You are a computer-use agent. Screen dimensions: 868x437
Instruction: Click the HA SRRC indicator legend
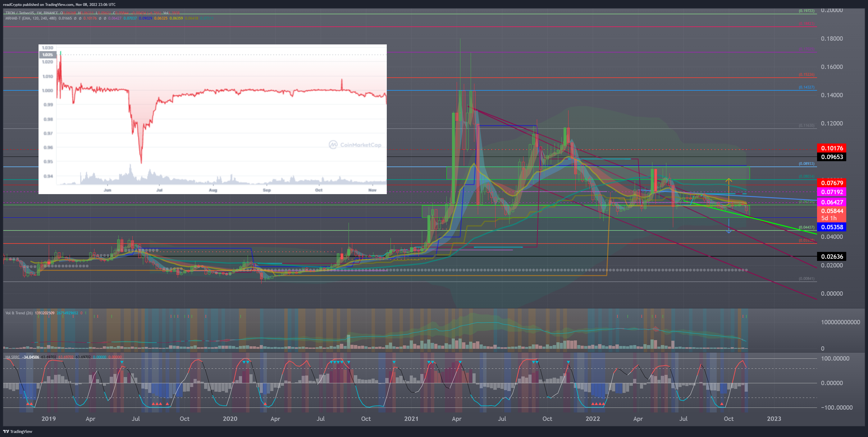(12, 357)
